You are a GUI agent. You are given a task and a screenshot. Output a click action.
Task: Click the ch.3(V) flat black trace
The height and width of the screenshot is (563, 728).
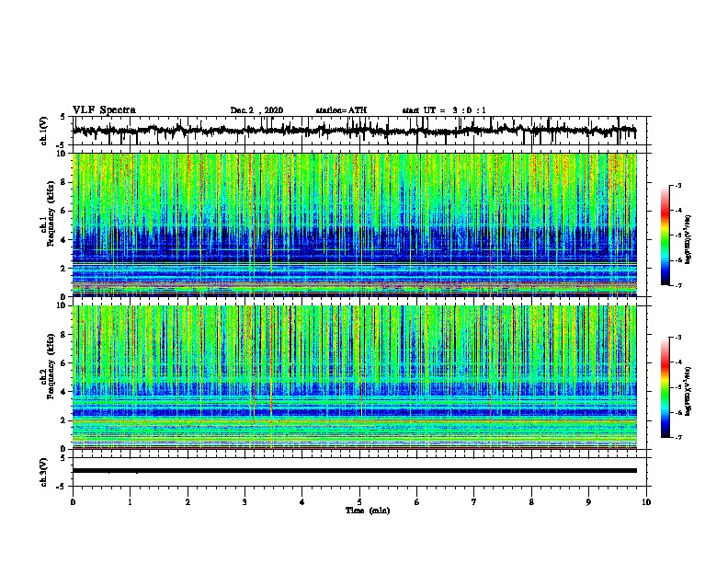pos(355,471)
